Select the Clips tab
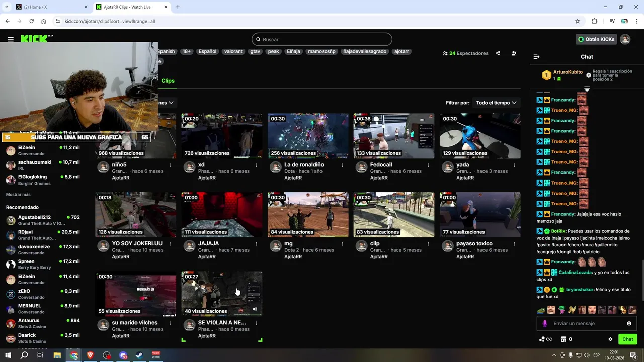Screen dimensions: 644x362 [x=168, y=81]
